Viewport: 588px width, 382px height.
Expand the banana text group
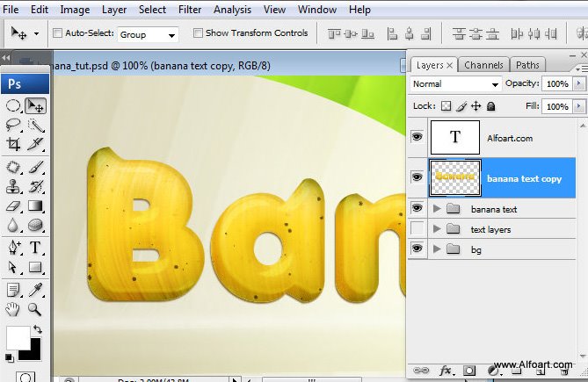(x=437, y=209)
